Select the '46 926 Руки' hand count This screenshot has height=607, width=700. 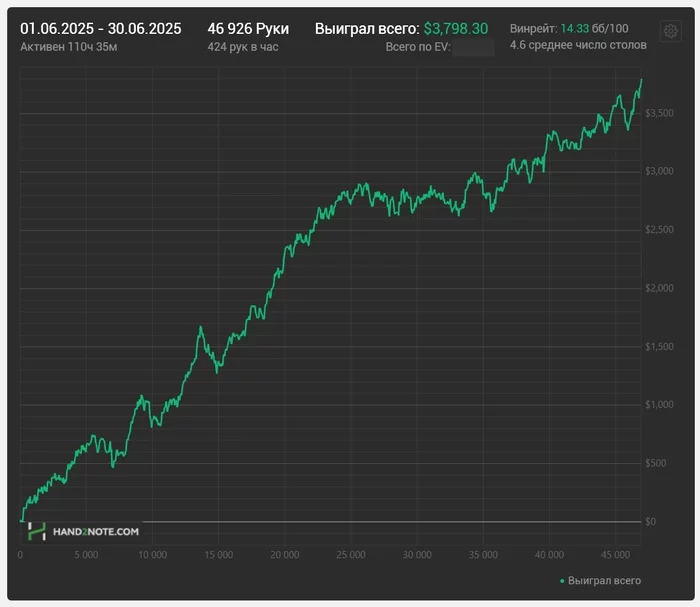248,29
